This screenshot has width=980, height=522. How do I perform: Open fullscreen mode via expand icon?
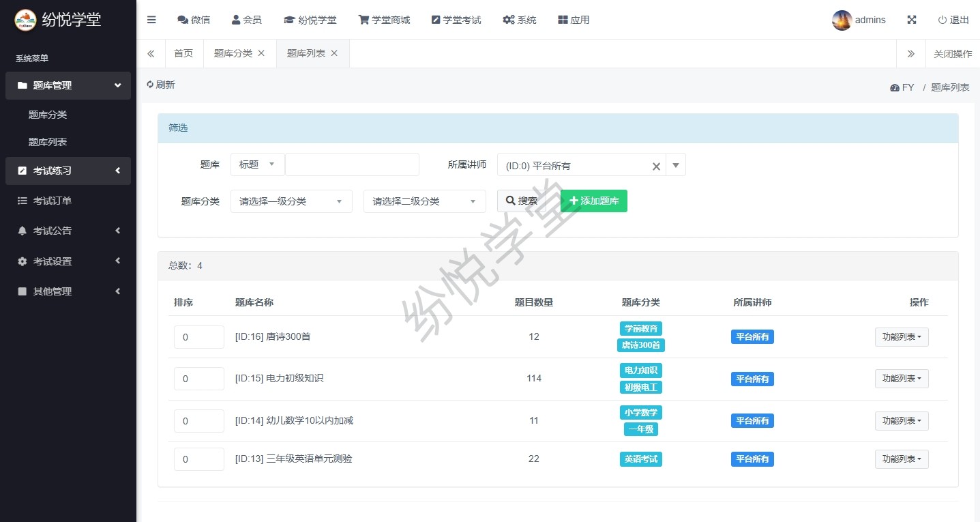912,20
